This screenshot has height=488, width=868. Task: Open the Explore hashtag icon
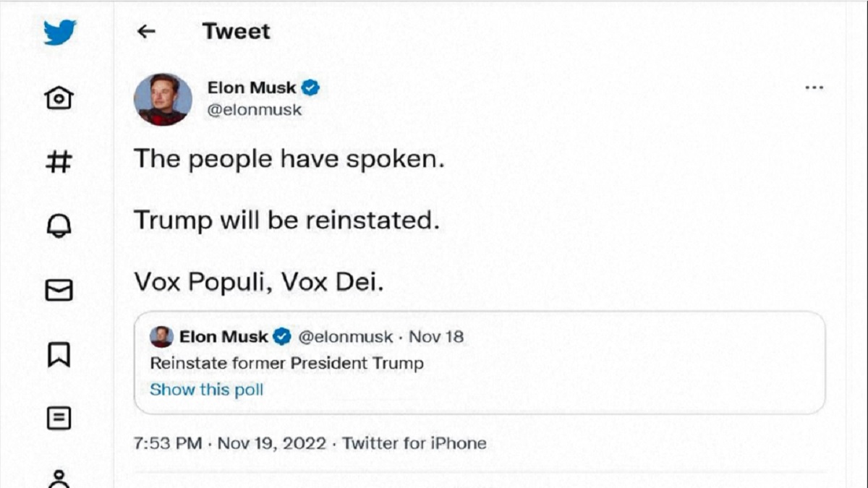point(59,161)
